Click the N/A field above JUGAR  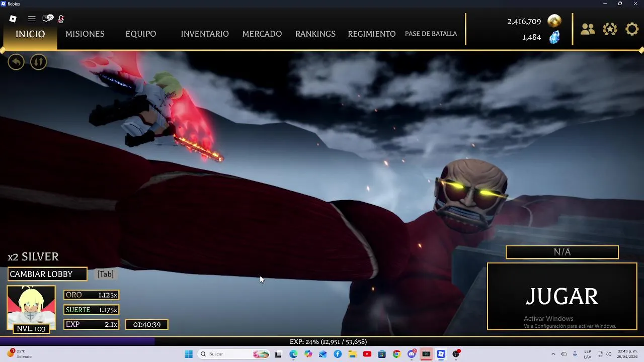tap(562, 252)
